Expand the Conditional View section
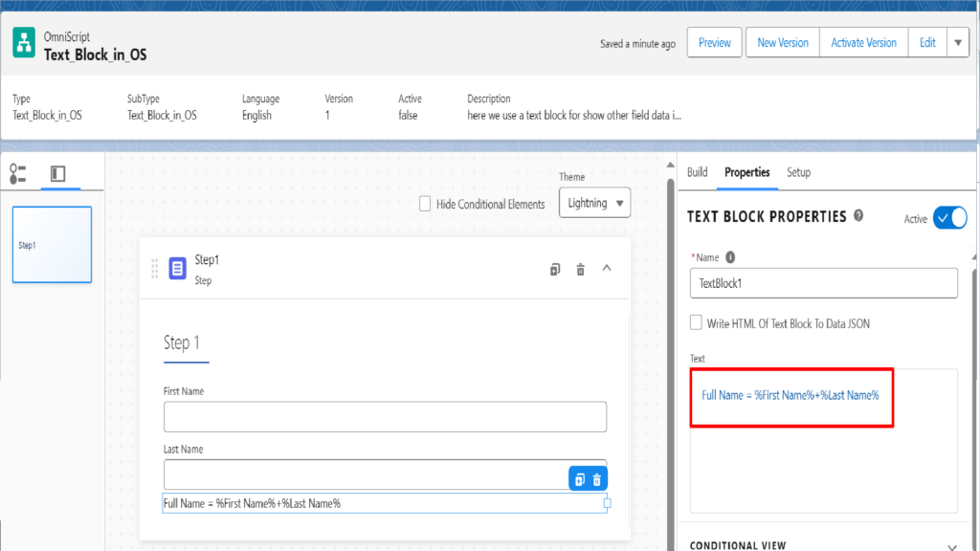 (952, 547)
